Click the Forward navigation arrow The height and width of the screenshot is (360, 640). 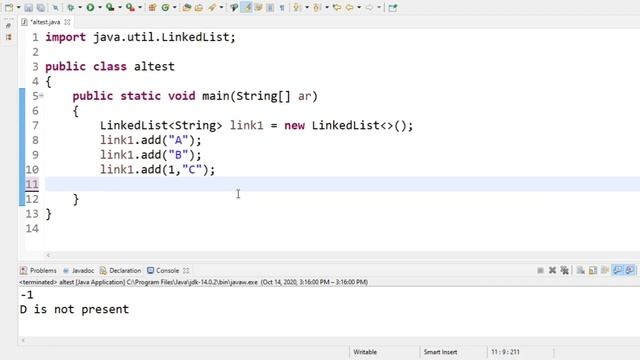coord(369,7)
